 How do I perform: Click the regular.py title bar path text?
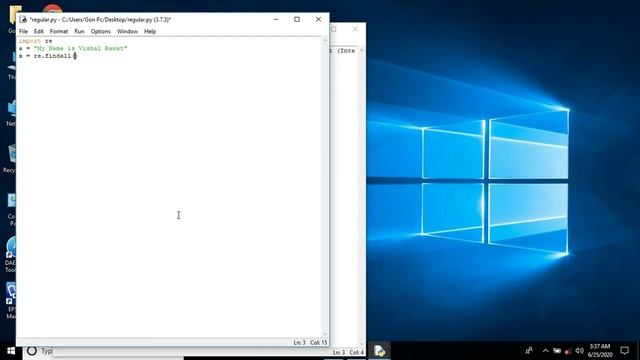coord(100,19)
